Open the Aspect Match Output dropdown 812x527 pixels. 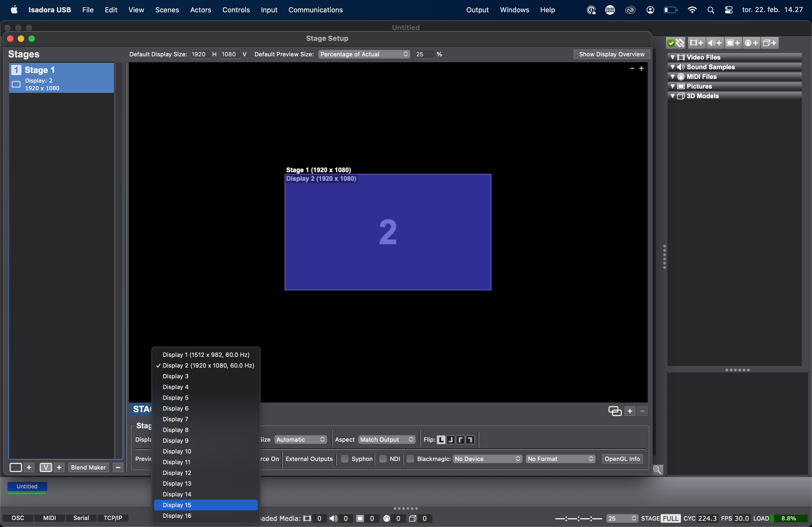coord(387,440)
